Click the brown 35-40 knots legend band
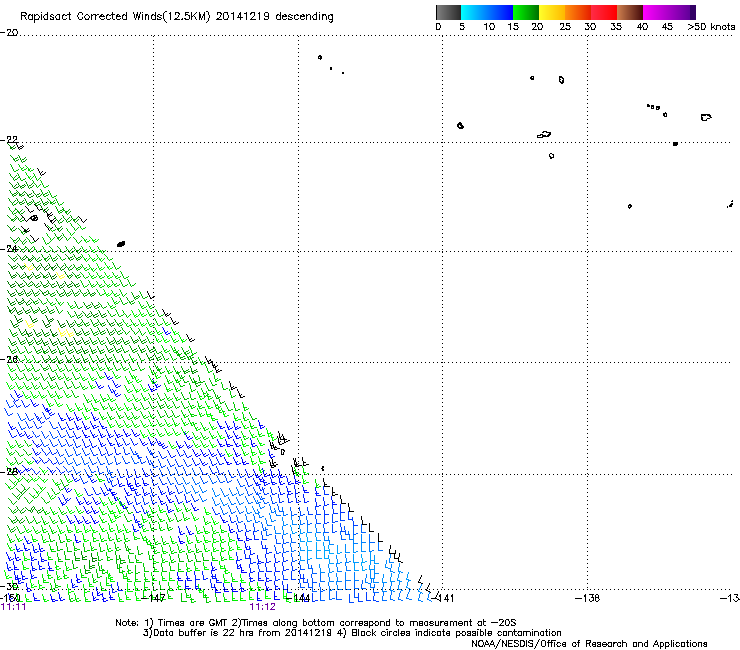This screenshot has height=650, width=740. coord(630,12)
